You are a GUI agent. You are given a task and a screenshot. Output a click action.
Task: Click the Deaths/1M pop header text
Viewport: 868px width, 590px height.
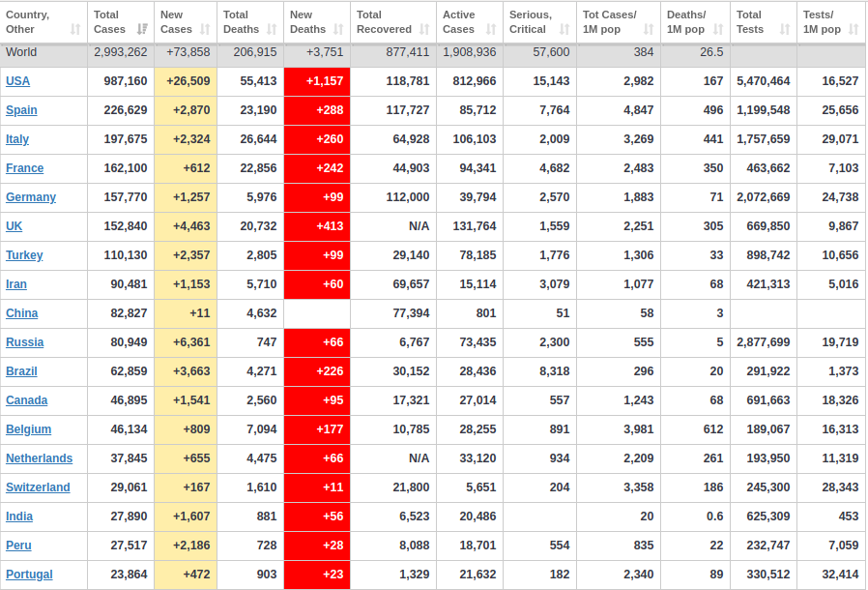click(686, 22)
